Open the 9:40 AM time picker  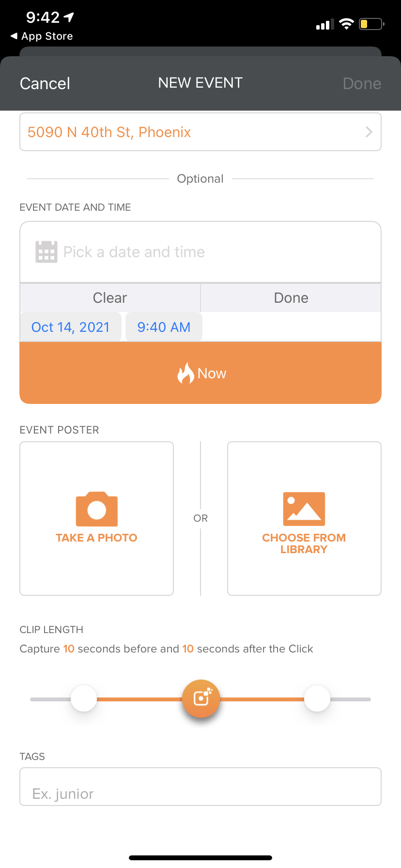(x=164, y=327)
